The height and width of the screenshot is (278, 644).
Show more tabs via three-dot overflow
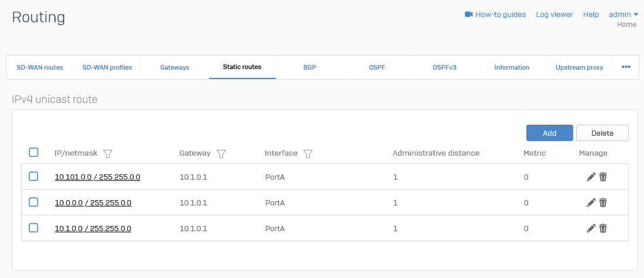(x=626, y=67)
